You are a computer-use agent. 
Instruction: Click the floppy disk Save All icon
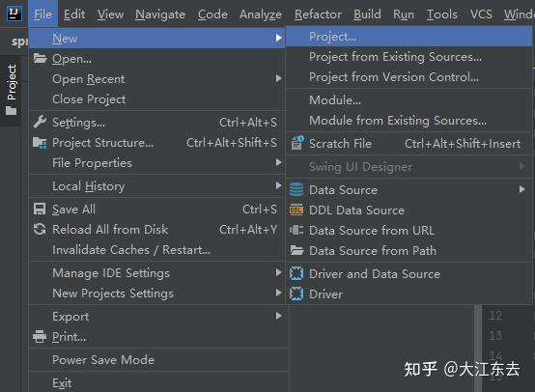pyautogui.click(x=40, y=209)
